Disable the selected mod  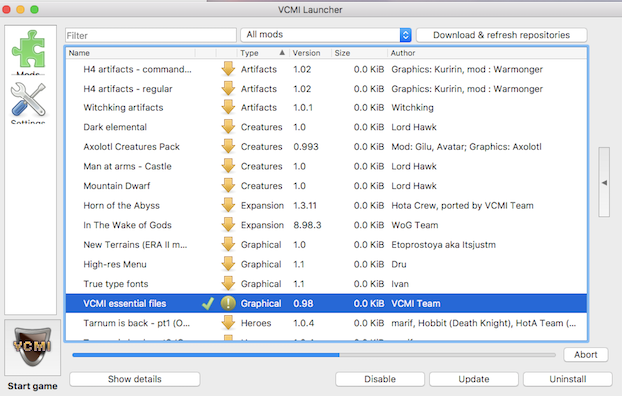pos(380,379)
